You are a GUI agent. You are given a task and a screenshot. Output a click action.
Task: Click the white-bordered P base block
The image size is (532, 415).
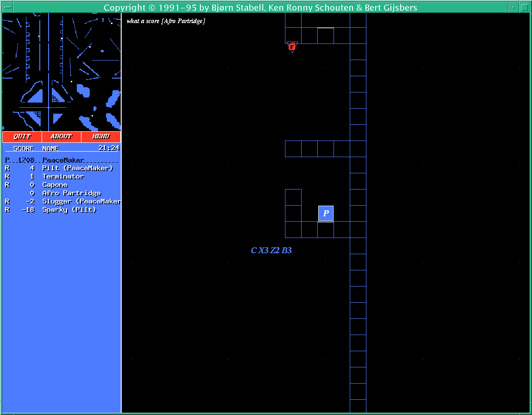point(326,213)
